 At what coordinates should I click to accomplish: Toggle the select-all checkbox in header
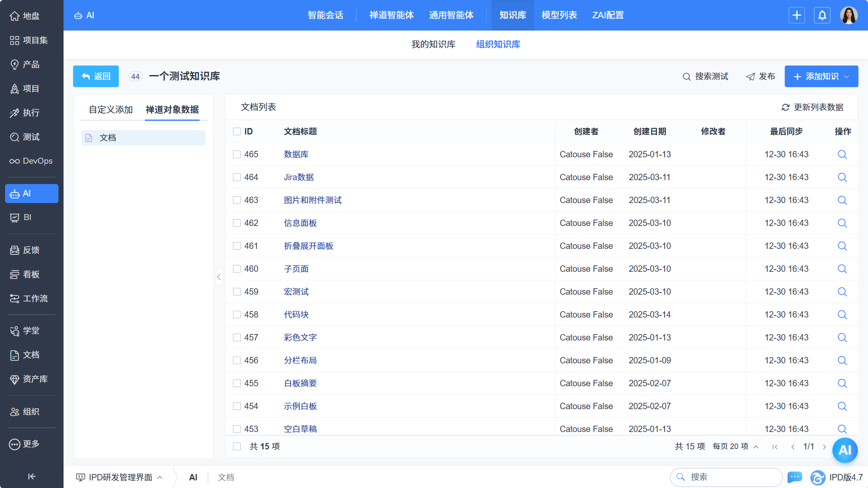pos(237,131)
